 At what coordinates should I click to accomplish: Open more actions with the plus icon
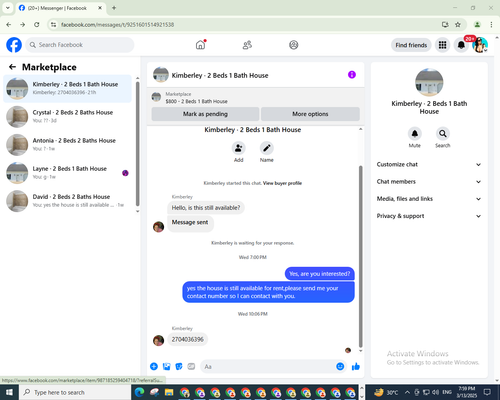coord(154,367)
